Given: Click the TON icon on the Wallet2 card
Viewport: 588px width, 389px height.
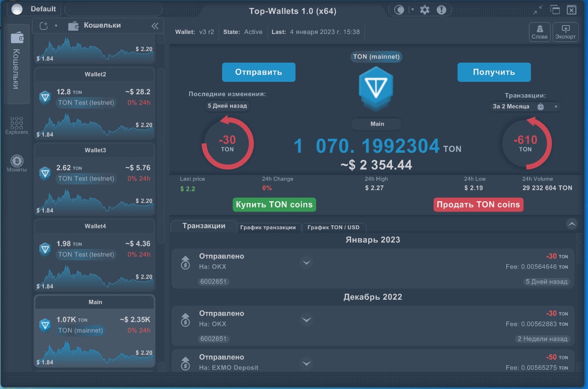Looking at the screenshot, I should tap(45, 97).
